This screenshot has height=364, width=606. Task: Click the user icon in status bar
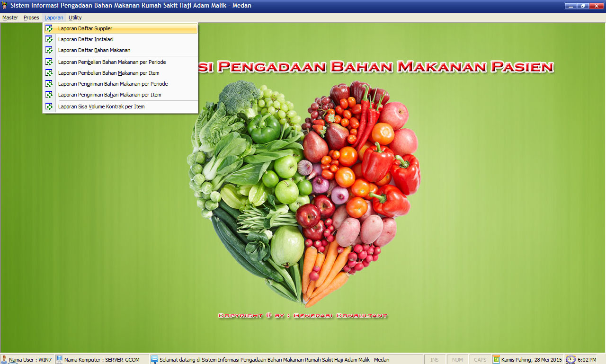point(4,359)
